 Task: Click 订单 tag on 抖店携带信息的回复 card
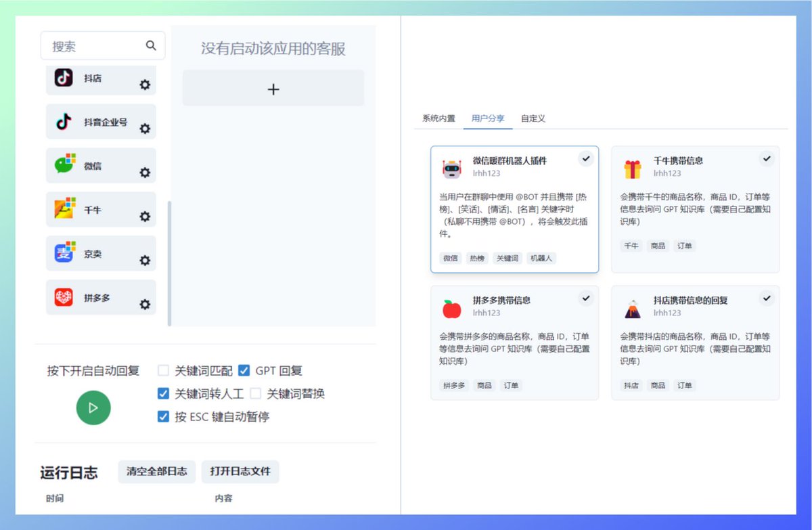coord(685,385)
